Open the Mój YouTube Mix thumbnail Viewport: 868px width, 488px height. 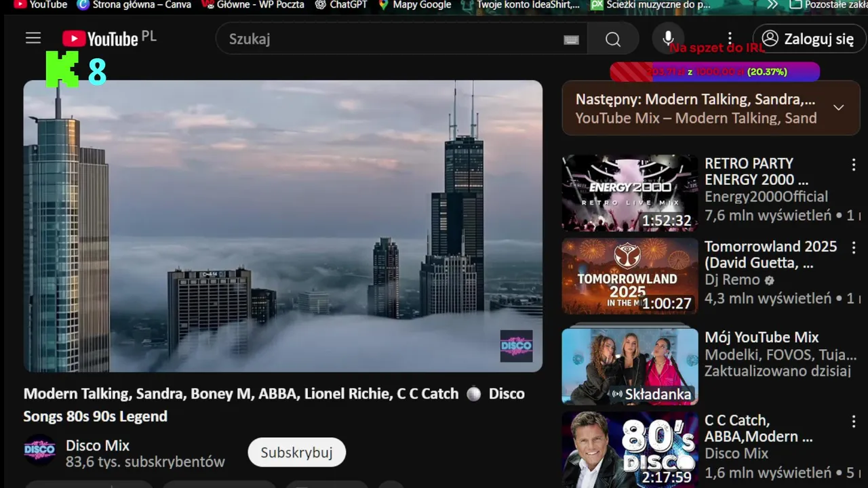coord(630,367)
